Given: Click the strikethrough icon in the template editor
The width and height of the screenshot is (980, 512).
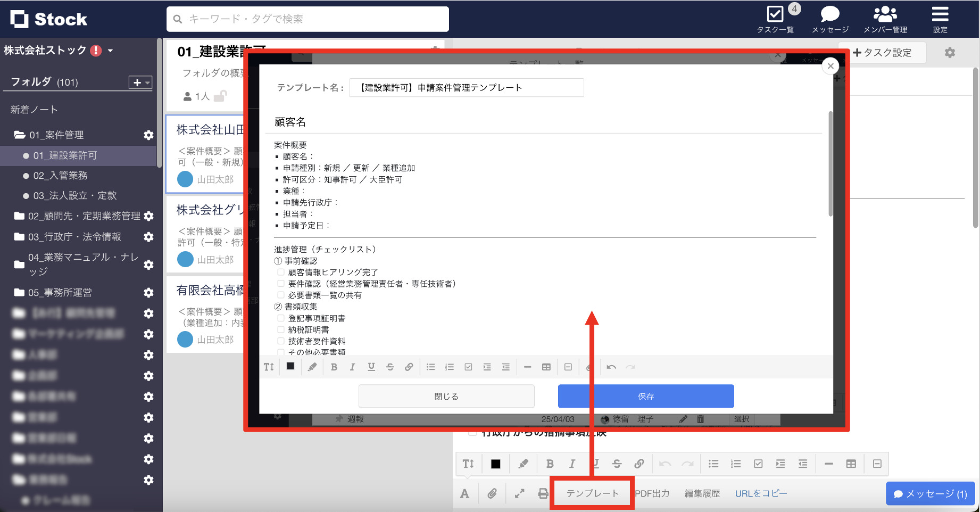Looking at the screenshot, I should coord(390,367).
